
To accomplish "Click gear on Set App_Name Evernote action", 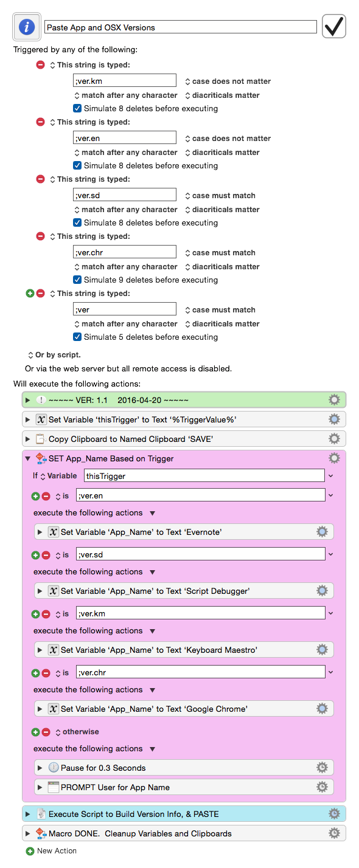I will coord(322,532).
